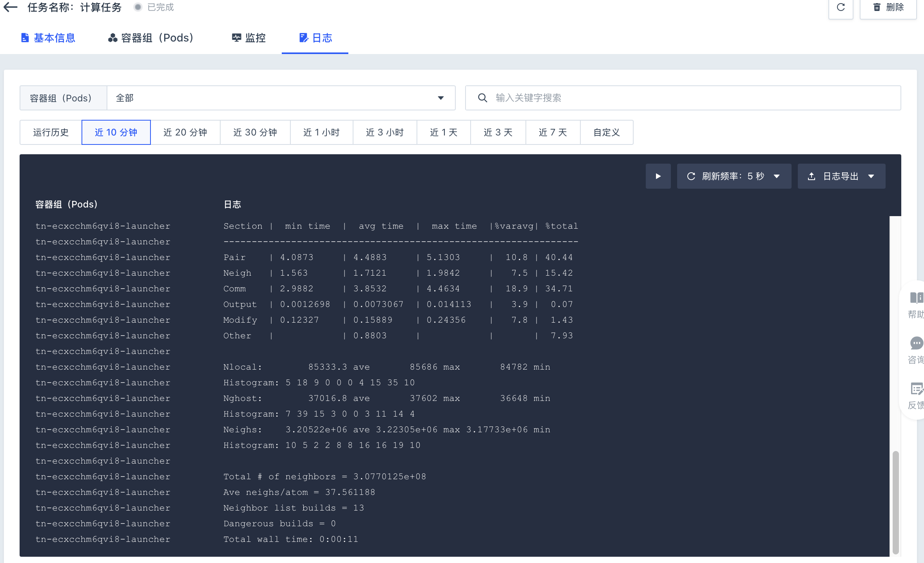
Task: Click the Modify row in the timing table
Action: [398, 320]
